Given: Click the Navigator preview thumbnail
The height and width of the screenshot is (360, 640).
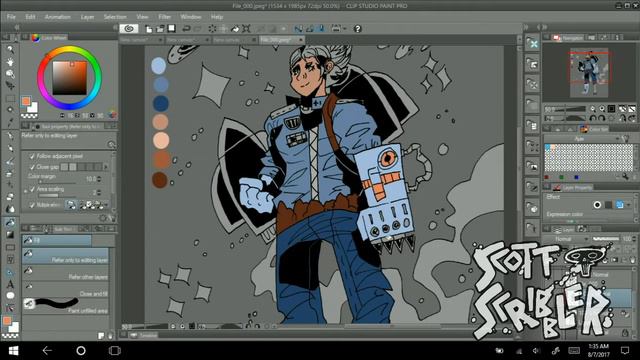Looking at the screenshot, I should (x=589, y=73).
